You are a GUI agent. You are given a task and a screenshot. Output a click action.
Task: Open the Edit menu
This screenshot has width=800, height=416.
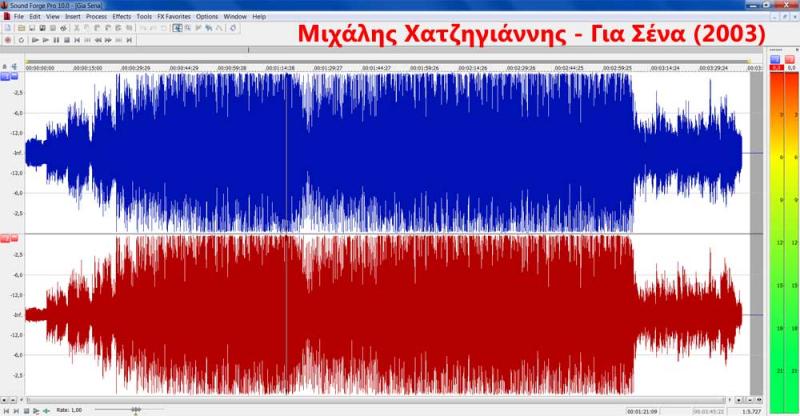pyautogui.click(x=35, y=16)
